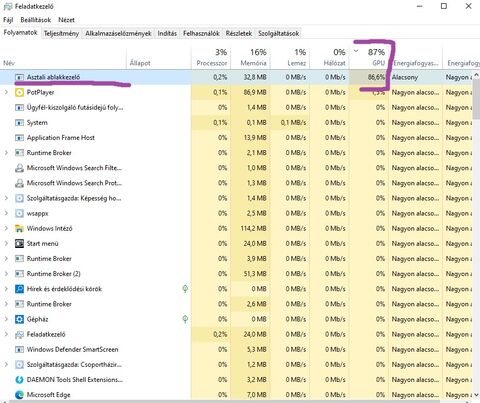The height and width of the screenshot is (403, 480).
Task: Open the Fájl menu
Action: (x=8, y=20)
